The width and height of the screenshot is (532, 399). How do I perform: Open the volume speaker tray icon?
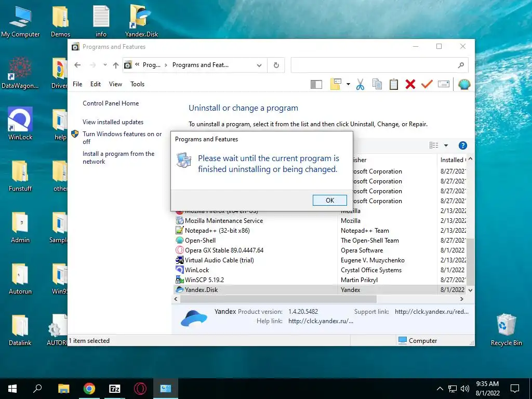(465, 389)
